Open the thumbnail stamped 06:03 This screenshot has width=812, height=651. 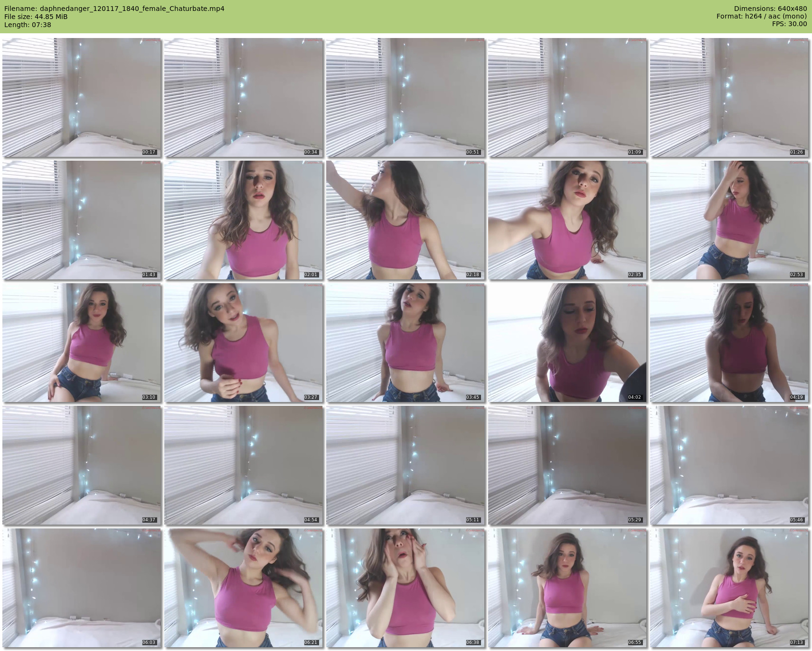click(82, 588)
